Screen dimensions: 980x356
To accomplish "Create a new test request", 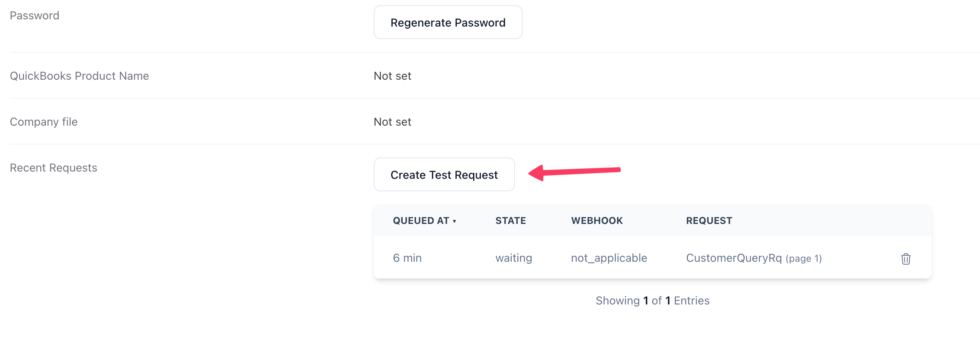I will point(444,175).
